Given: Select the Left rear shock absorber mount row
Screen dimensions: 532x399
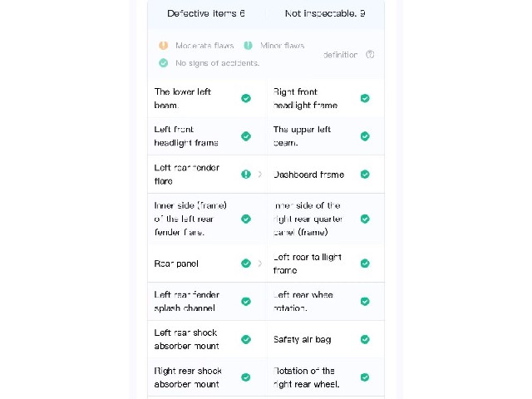Looking at the screenshot, I should [x=207, y=339].
